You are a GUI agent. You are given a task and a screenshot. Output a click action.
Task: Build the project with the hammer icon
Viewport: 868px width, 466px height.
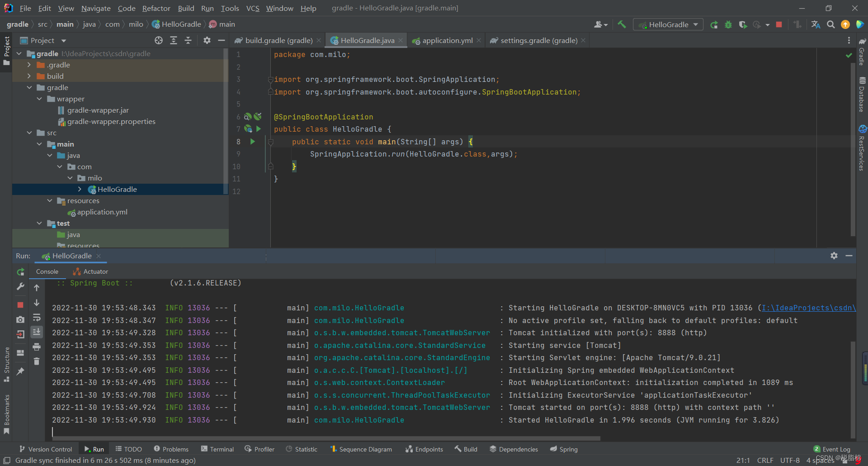pos(622,24)
